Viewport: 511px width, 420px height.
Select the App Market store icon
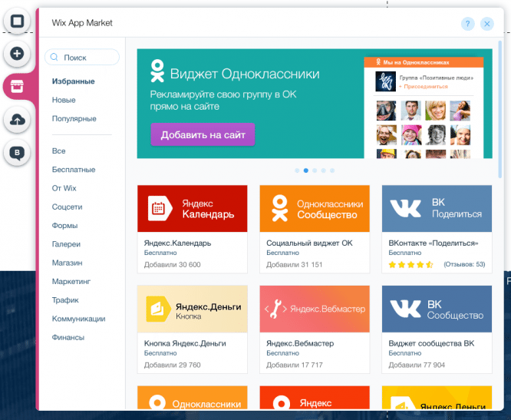pos(17,87)
